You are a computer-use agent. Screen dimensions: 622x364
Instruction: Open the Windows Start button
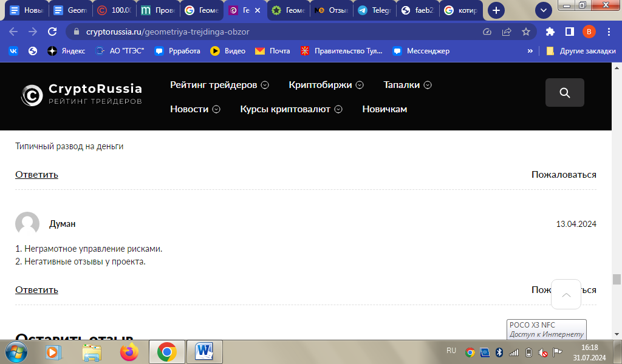point(16,352)
